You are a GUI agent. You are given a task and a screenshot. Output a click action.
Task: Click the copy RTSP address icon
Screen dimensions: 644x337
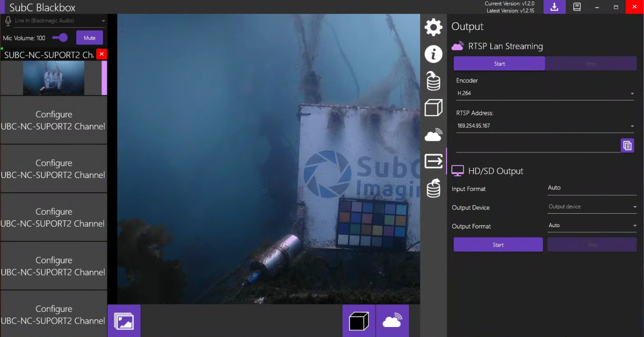(x=627, y=146)
